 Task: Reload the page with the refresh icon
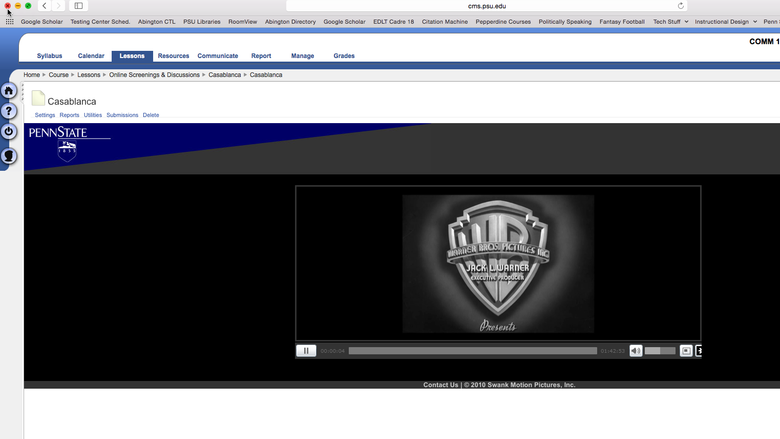[681, 6]
